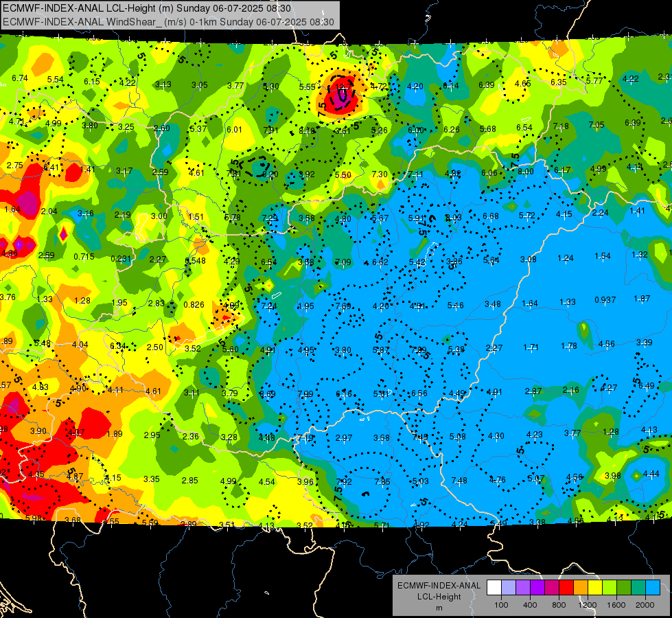Click the wind shear value 5.54
The height and width of the screenshot is (618, 672).
coord(56,80)
